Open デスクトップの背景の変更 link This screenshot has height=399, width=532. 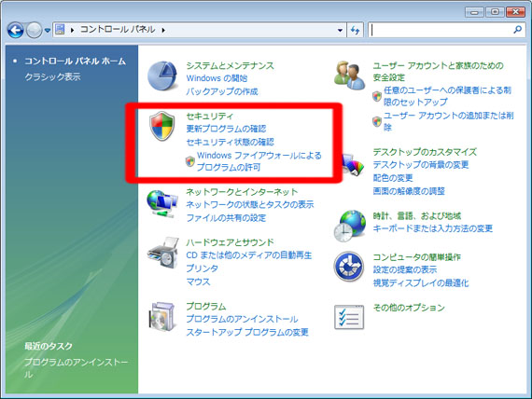[x=421, y=165]
